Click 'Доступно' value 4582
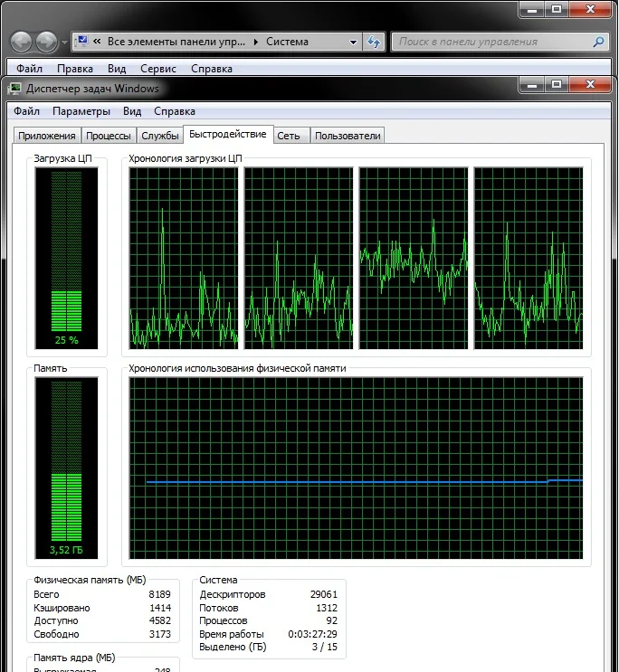 pos(159,620)
